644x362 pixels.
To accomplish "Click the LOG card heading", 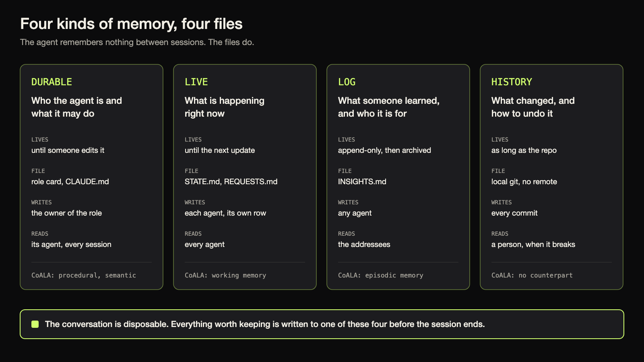I will point(347,82).
